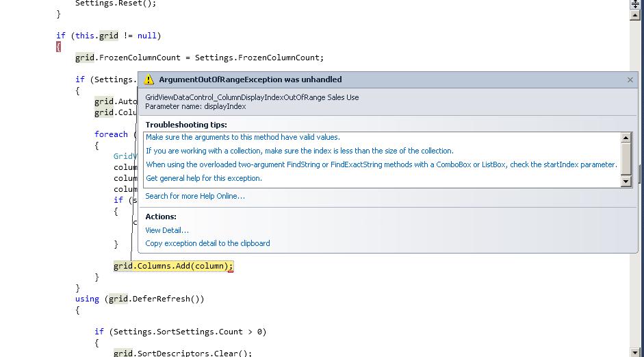Click the highlighted grid.Columns.Add(column) line

(x=173, y=266)
